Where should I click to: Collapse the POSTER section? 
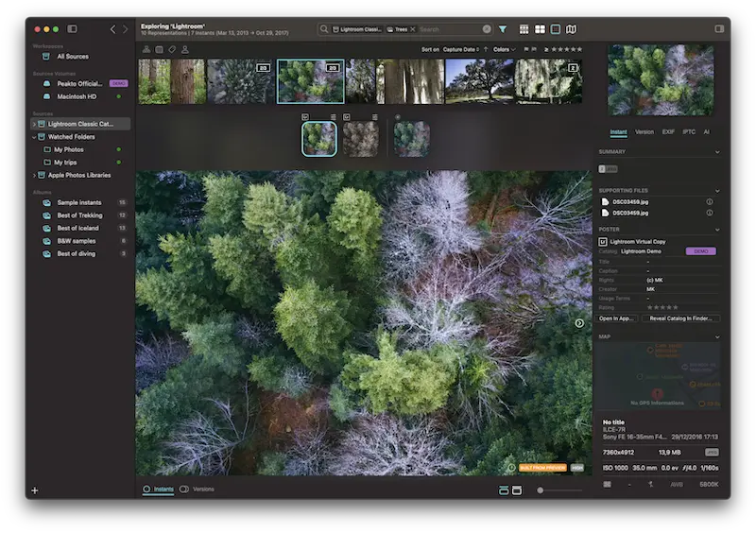point(717,230)
